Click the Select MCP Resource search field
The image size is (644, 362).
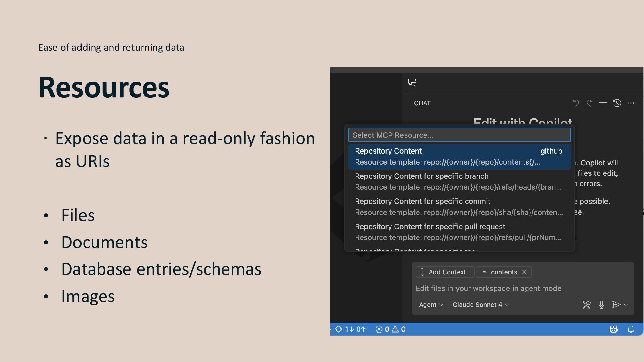459,135
